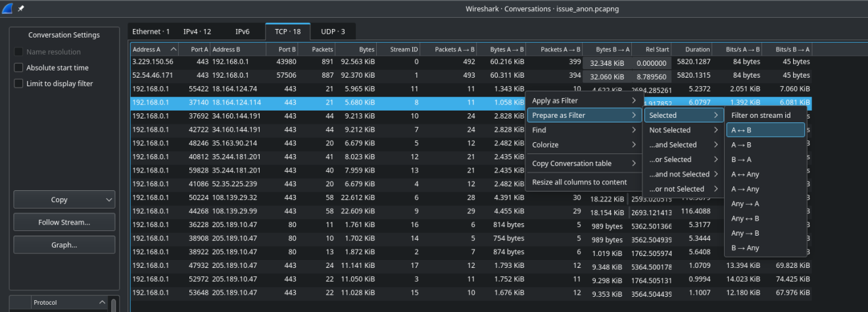Screen dimensions: 868x312
Task: Sort table by the Packets column header
Action: click(322, 49)
